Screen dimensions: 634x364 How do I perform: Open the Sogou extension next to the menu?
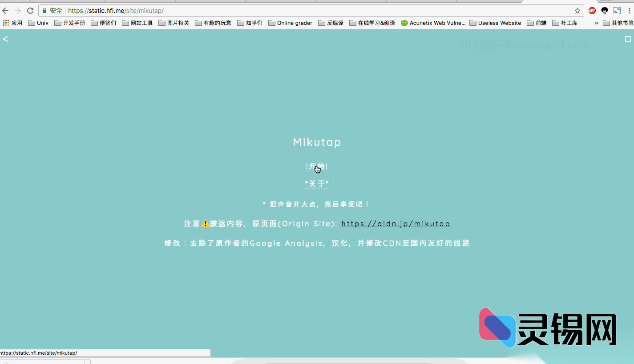point(618,11)
